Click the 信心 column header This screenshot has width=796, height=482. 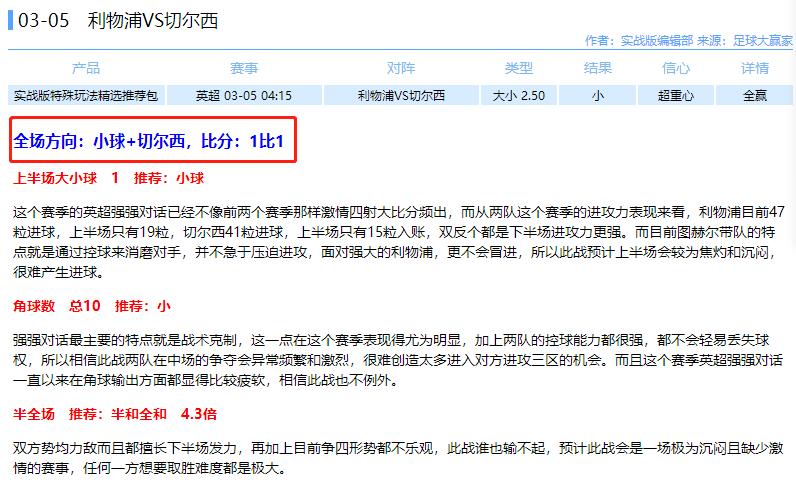(676, 68)
